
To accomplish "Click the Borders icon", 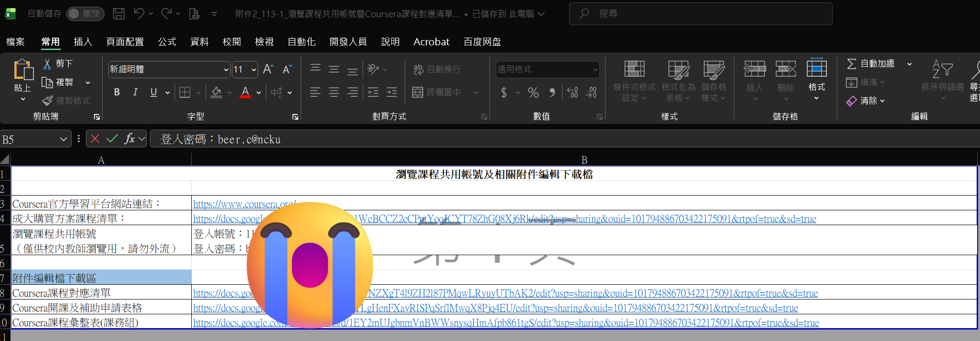I will click(185, 92).
